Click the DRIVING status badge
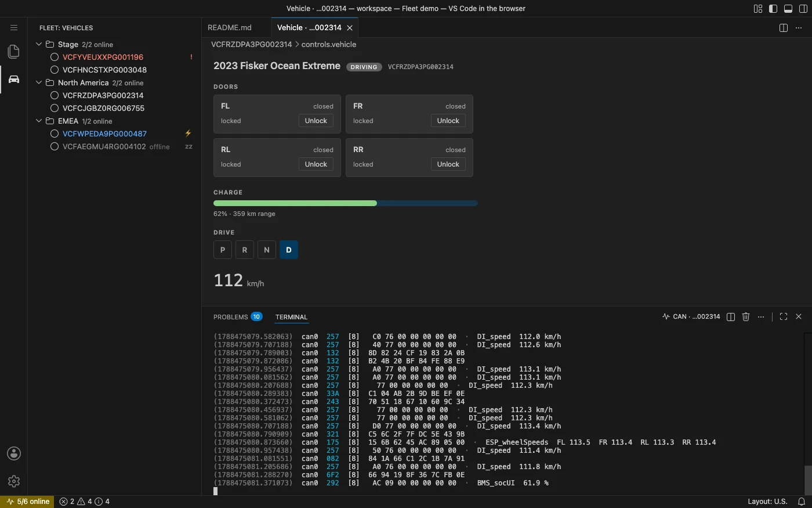Image resolution: width=812 pixels, height=508 pixels. pyautogui.click(x=364, y=67)
